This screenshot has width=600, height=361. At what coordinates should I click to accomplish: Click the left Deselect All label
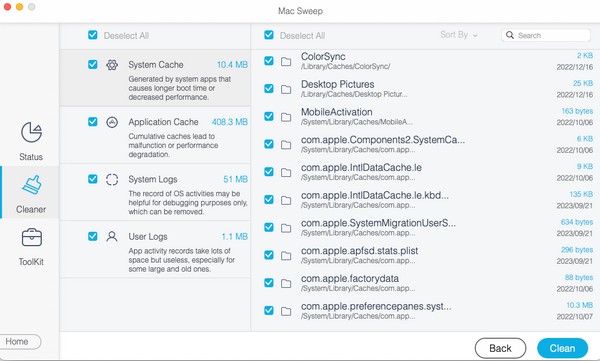point(126,36)
